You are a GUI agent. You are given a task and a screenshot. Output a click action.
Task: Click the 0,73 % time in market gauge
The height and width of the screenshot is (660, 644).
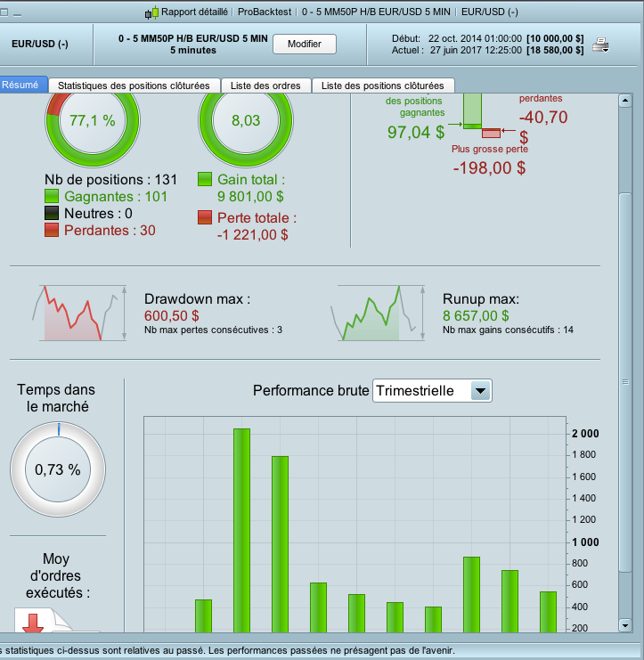(x=58, y=469)
